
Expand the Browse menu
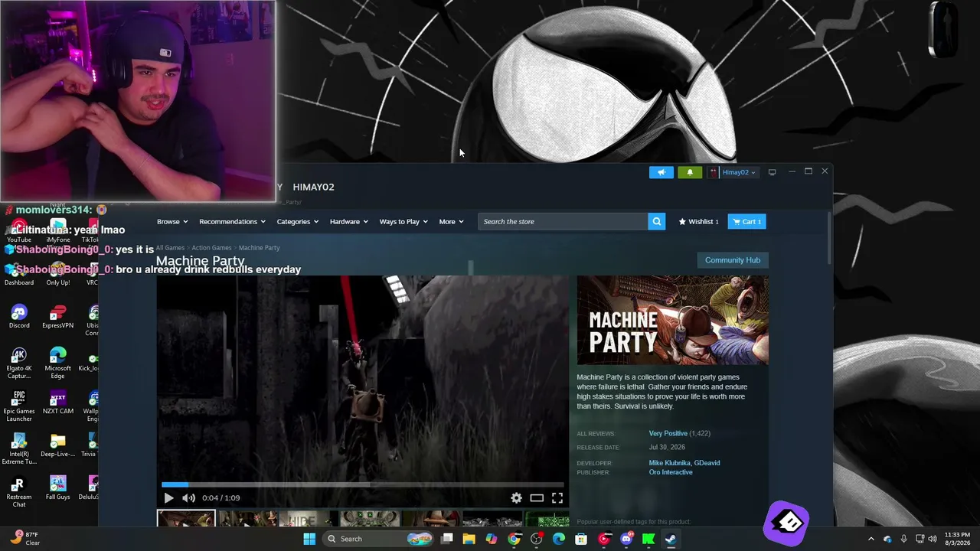pyautogui.click(x=172, y=221)
